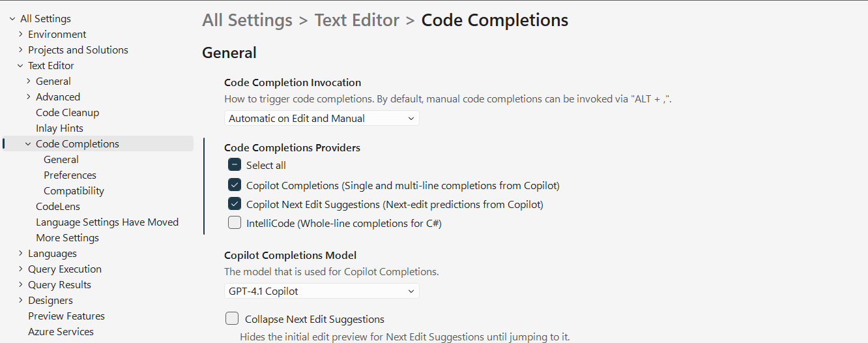Collapse the Code Completions tree node
868x343 pixels.
pos(28,144)
